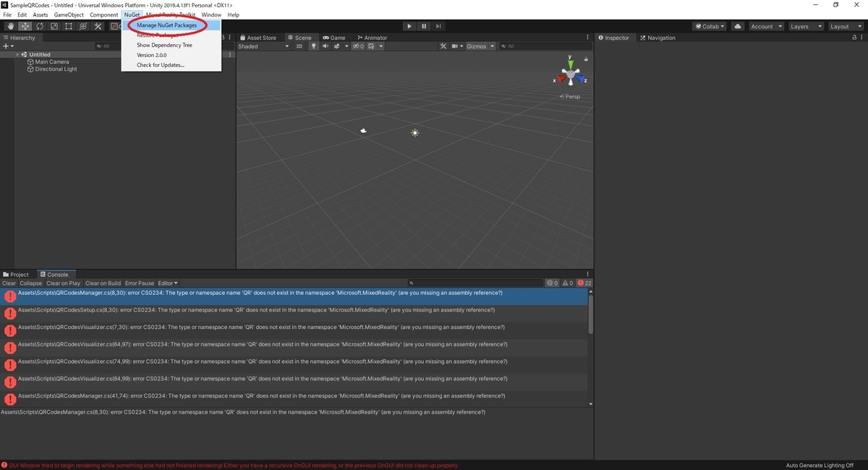Open the File menu
The height and width of the screenshot is (470, 868).
(x=7, y=14)
